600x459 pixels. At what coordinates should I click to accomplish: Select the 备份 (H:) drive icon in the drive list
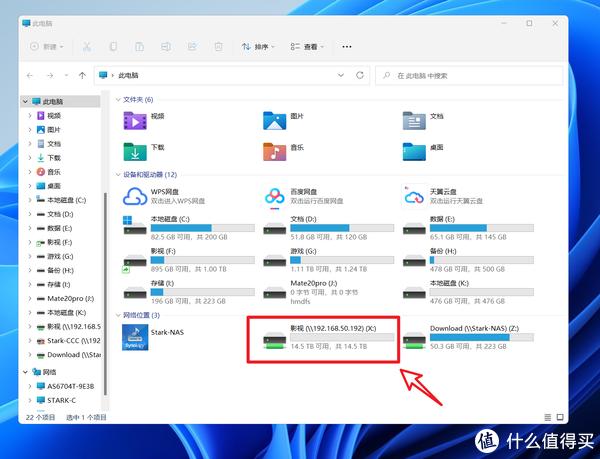(x=414, y=260)
